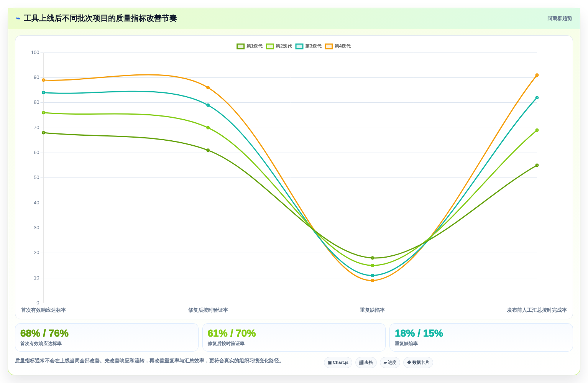The width and height of the screenshot is (588, 383).
Task: Click the y-axis value 50
Action: pyautogui.click(x=36, y=178)
